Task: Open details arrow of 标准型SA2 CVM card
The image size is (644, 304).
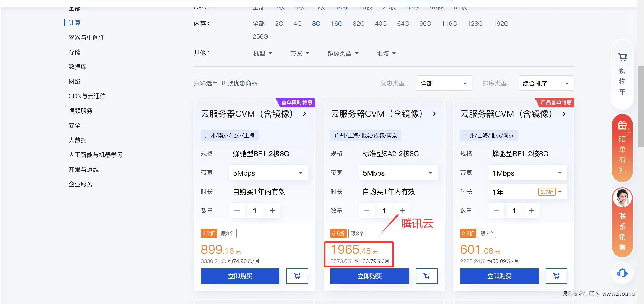Action: pyautogui.click(x=434, y=114)
